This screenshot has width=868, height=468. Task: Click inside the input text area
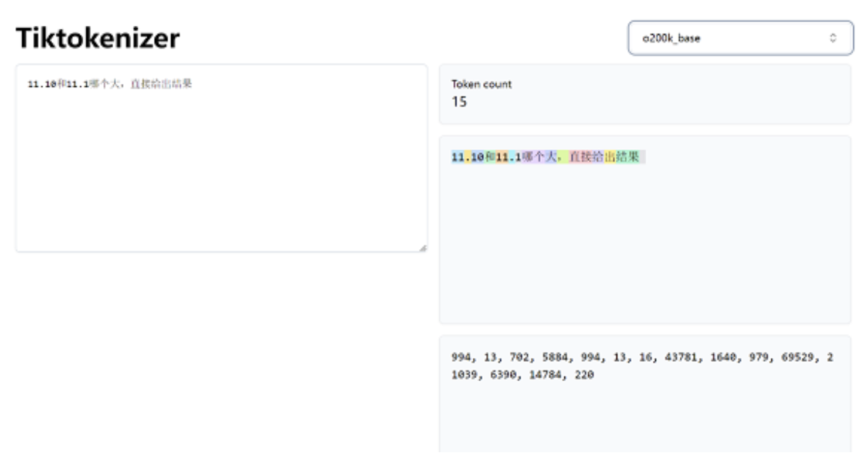pyautogui.click(x=221, y=170)
